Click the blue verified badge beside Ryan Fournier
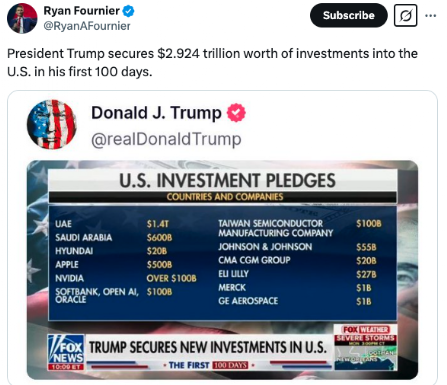 coord(128,11)
